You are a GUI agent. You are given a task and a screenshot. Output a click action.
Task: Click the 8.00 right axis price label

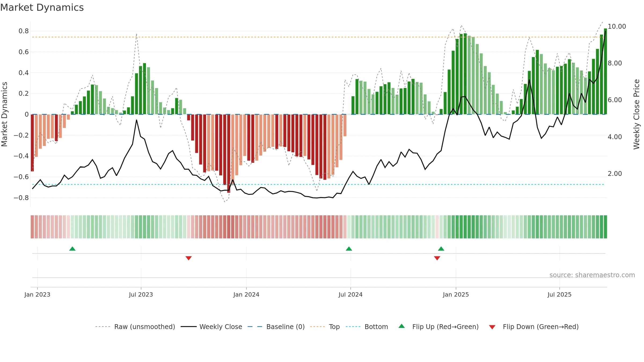(615, 63)
